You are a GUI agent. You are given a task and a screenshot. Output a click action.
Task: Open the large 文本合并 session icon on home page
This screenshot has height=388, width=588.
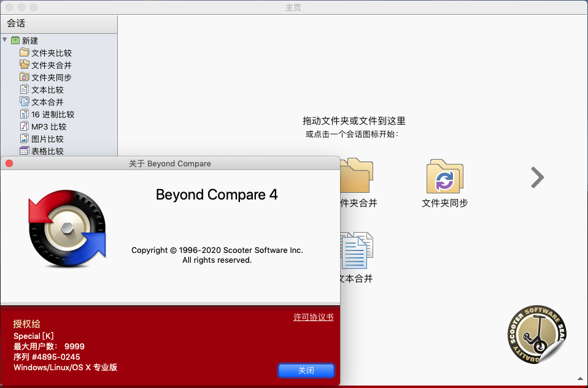pos(356,250)
